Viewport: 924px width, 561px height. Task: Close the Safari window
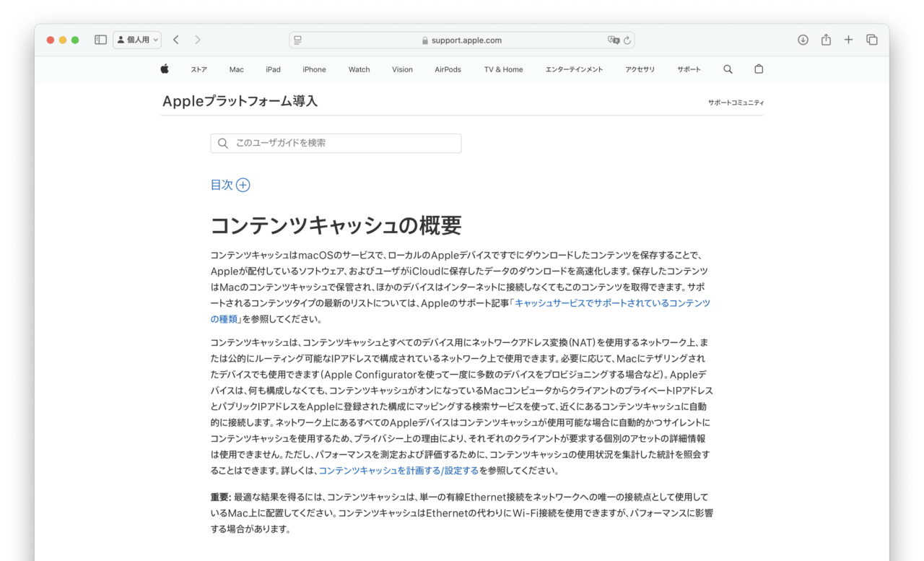point(51,40)
